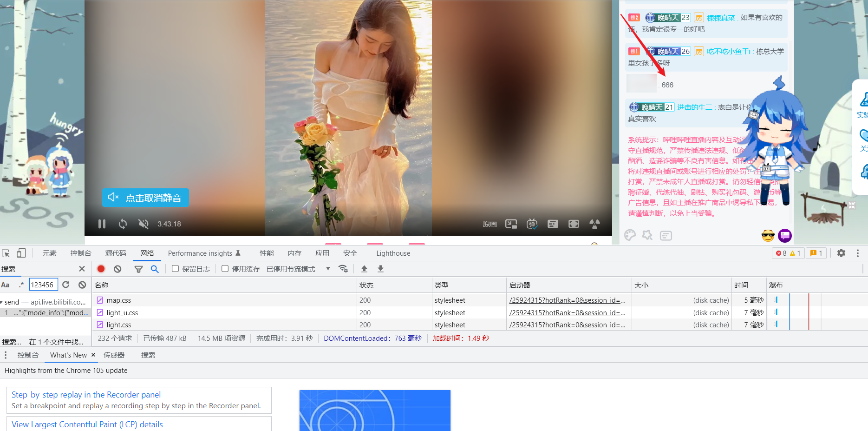Open DevTools more options menu
868x431 pixels.
tap(858, 253)
